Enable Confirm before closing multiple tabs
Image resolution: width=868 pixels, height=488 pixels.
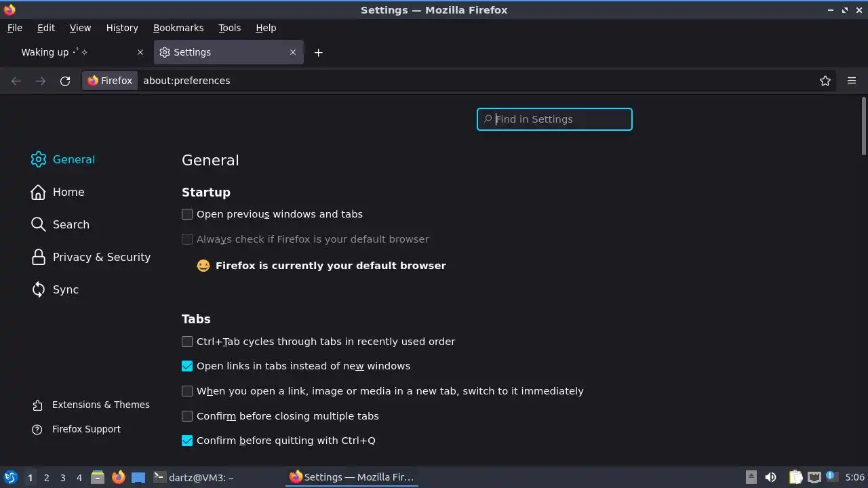[187, 416]
